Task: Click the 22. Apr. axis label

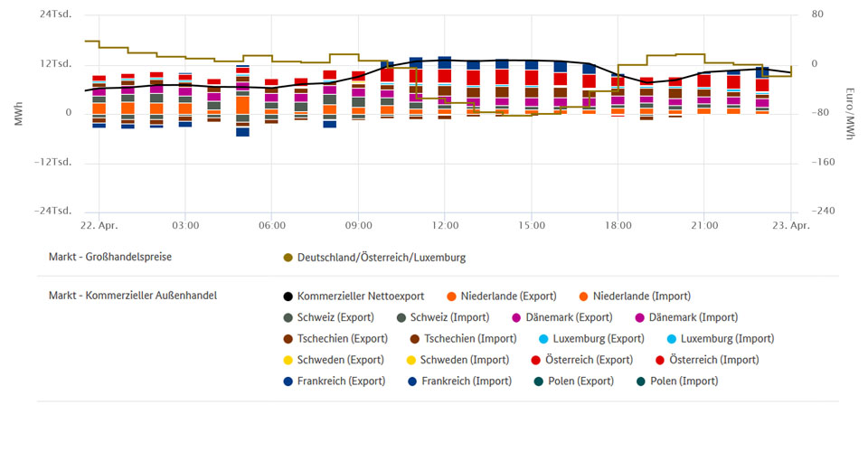Action: [x=99, y=226]
